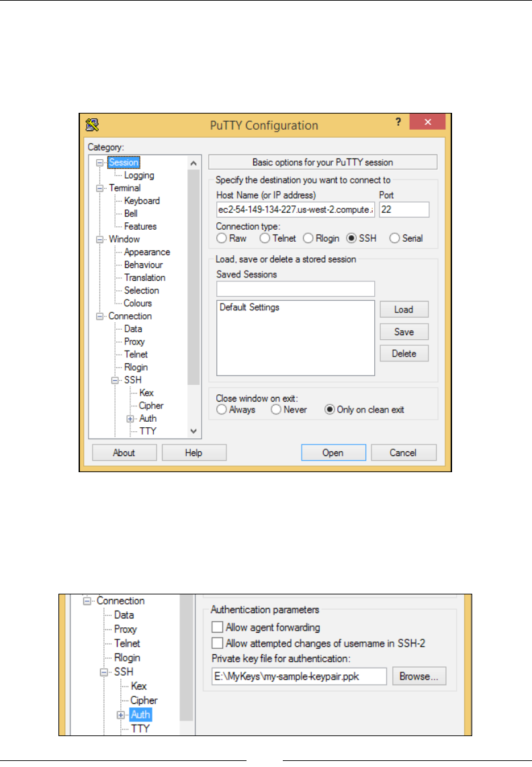532x767 pixels.
Task: Select the highlighted Auth item in lower panel
Action: click(140, 715)
